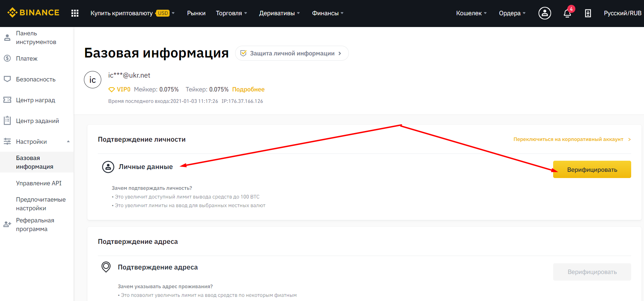Click the download app icon in header
Screen dimensions: 644x301
coord(588,13)
